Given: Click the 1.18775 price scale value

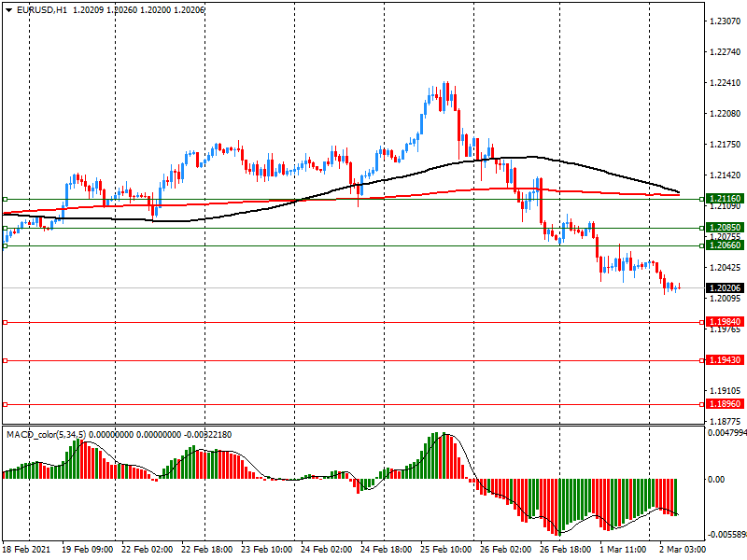Looking at the screenshot, I should pos(726,422).
